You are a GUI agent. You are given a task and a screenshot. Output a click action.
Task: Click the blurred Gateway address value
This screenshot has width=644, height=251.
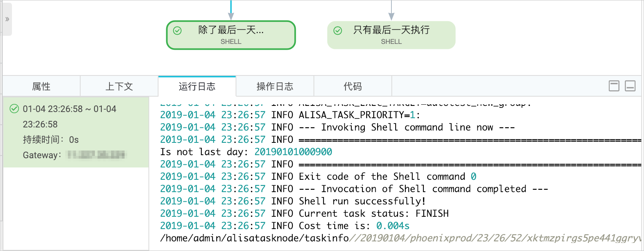(96, 155)
